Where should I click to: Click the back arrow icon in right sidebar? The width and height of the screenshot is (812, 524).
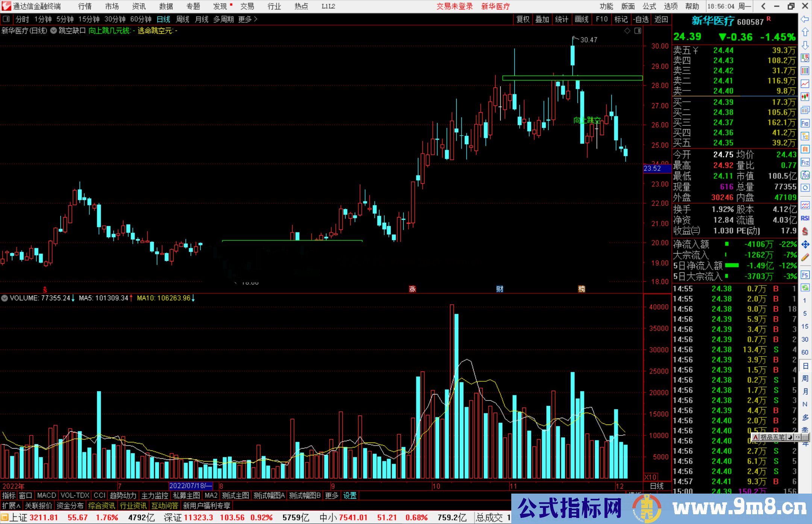[804, 19]
